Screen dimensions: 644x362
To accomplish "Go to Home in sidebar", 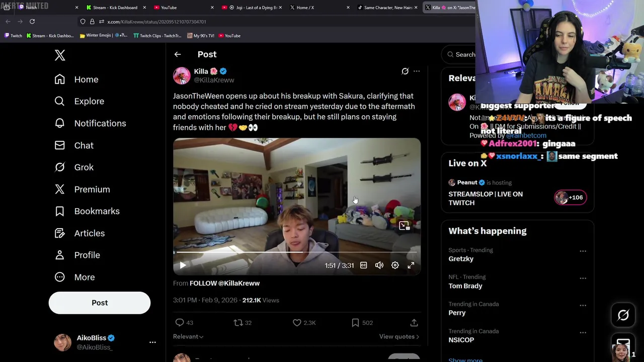I will [x=76, y=79].
